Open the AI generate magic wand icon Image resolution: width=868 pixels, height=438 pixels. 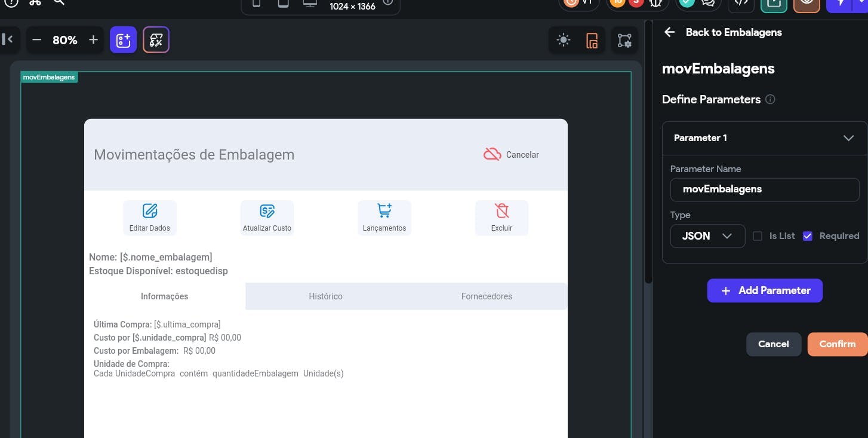[156, 40]
